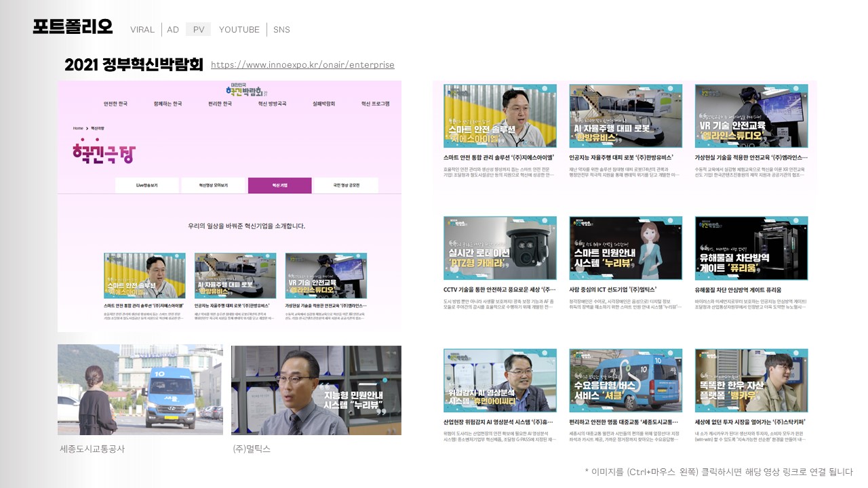Click title 스마트 안전 통합 관리 솔루션 '(주)지에스아이엘'

[x=499, y=157]
